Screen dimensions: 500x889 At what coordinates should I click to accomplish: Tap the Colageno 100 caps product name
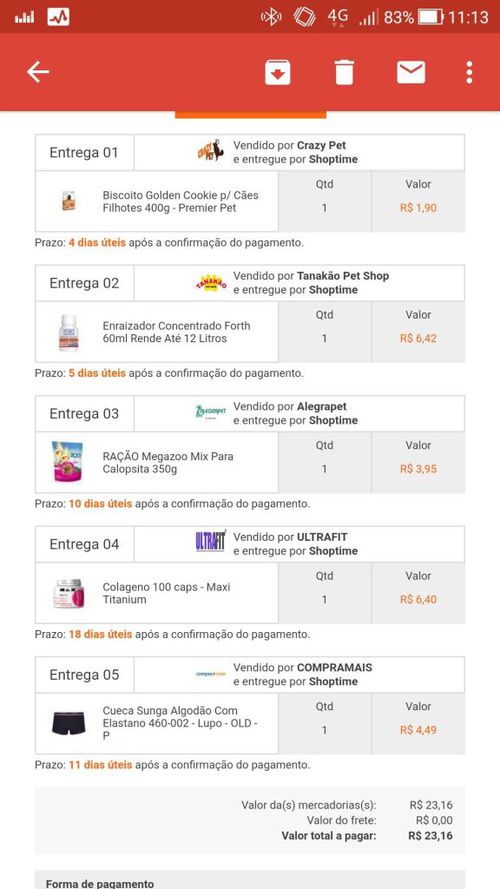(x=167, y=593)
